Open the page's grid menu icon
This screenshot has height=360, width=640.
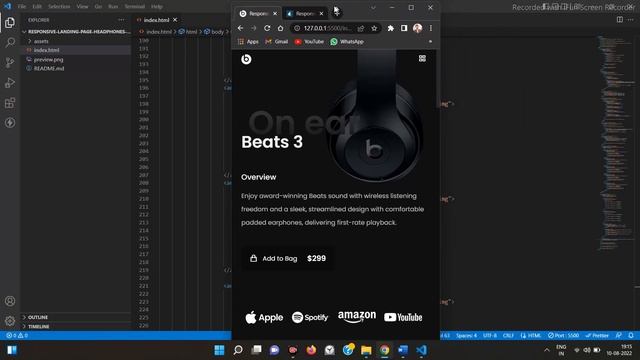(x=422, y=59)
